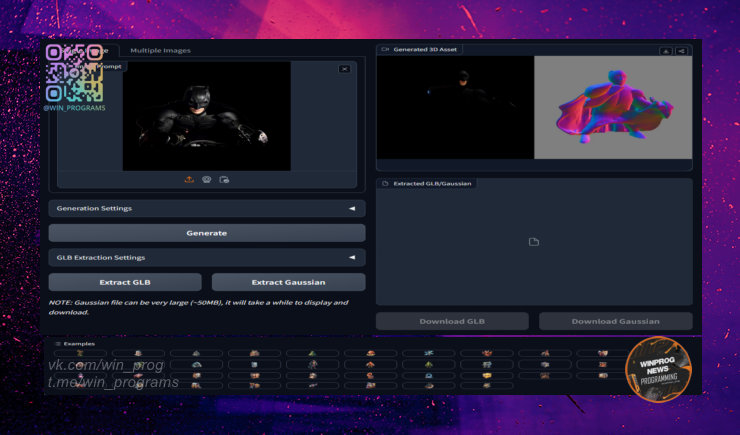Click the 'Extracted GLB/Gaussian' label

[x=432, y=184]
